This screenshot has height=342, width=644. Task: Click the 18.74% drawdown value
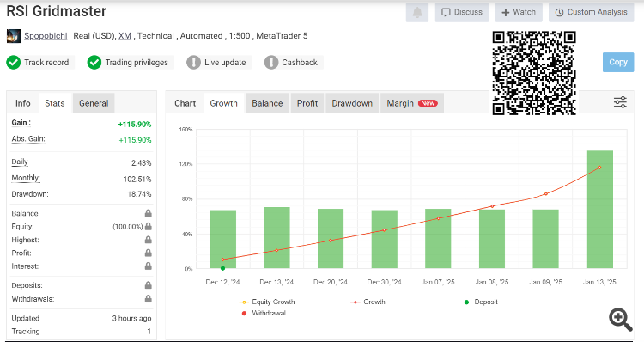click(x=139, y=194)
